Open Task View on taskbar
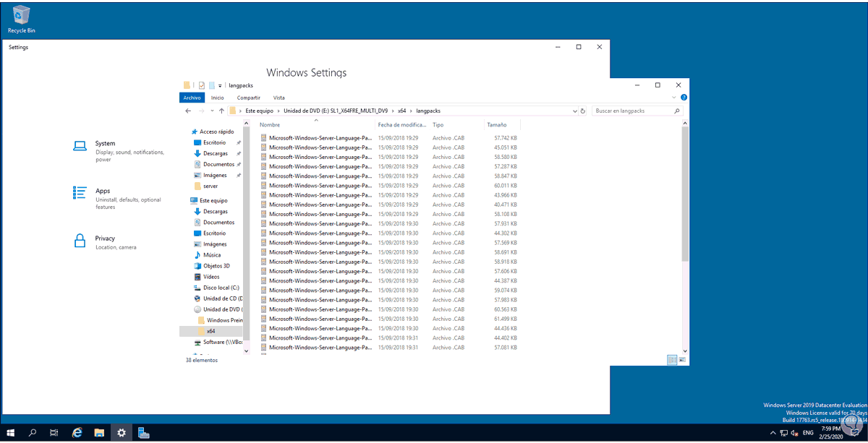 [x=54, y=433]
